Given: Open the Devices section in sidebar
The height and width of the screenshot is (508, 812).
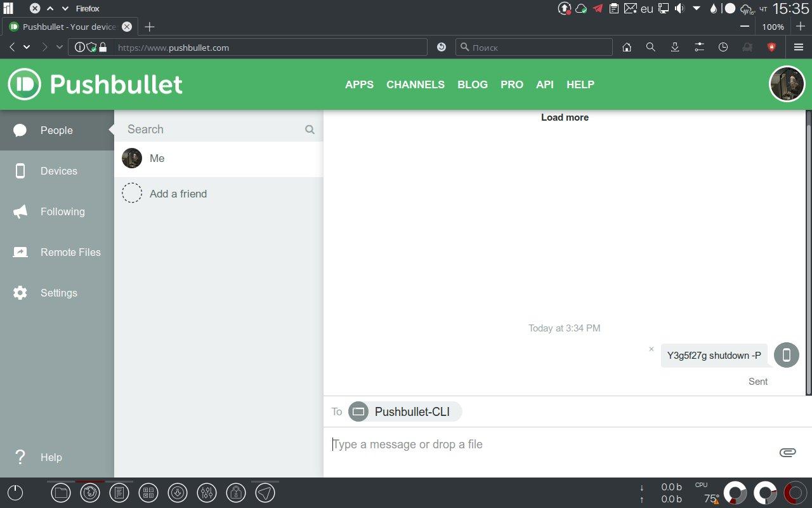Looking at the screenshot, I should [x=57, y=171].
